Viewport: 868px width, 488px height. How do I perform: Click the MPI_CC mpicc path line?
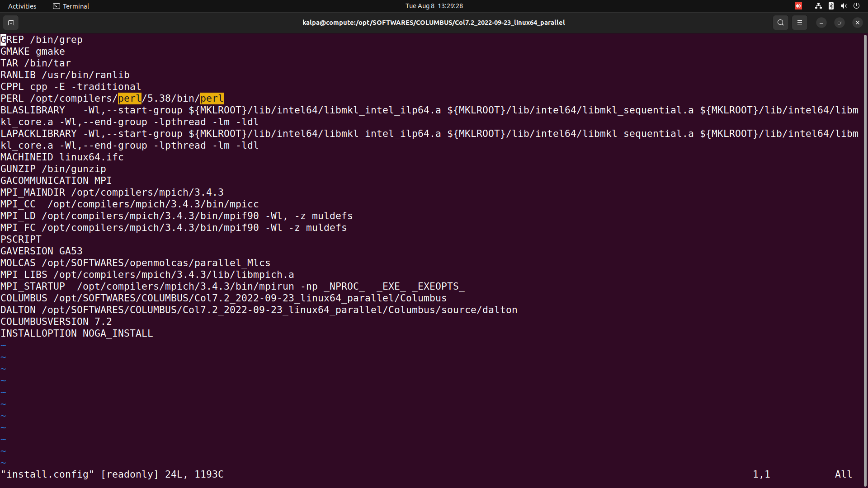click(130, 204)
